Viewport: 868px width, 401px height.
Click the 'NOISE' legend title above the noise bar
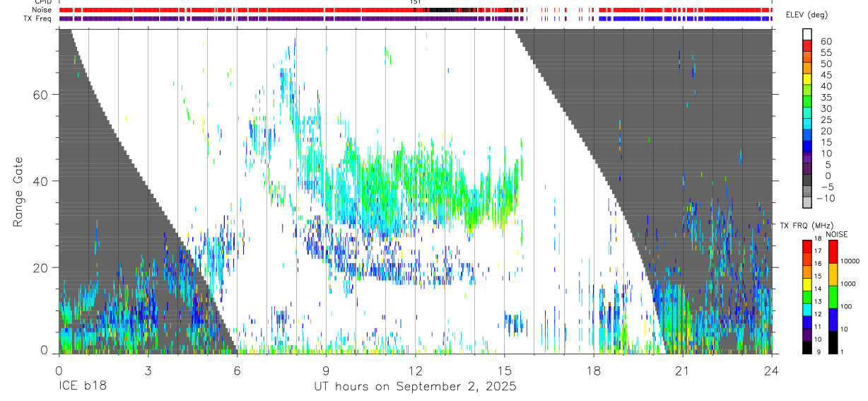837,234
